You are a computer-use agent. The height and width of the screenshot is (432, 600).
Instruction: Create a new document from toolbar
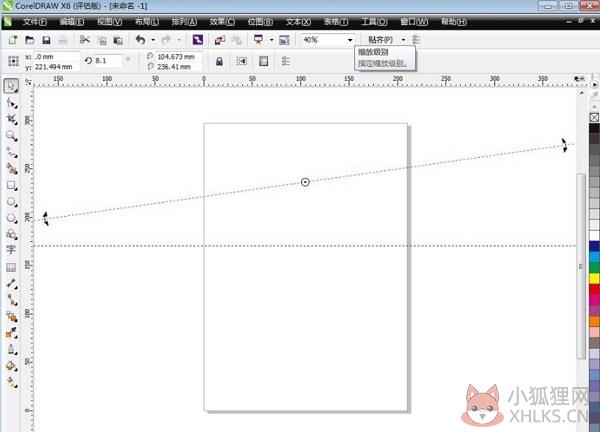point(13,40)
